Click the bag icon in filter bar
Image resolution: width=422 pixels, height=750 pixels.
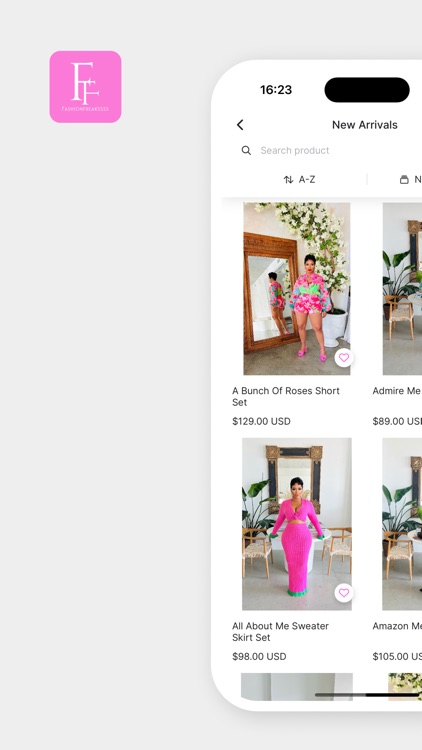tap(404, 179)
